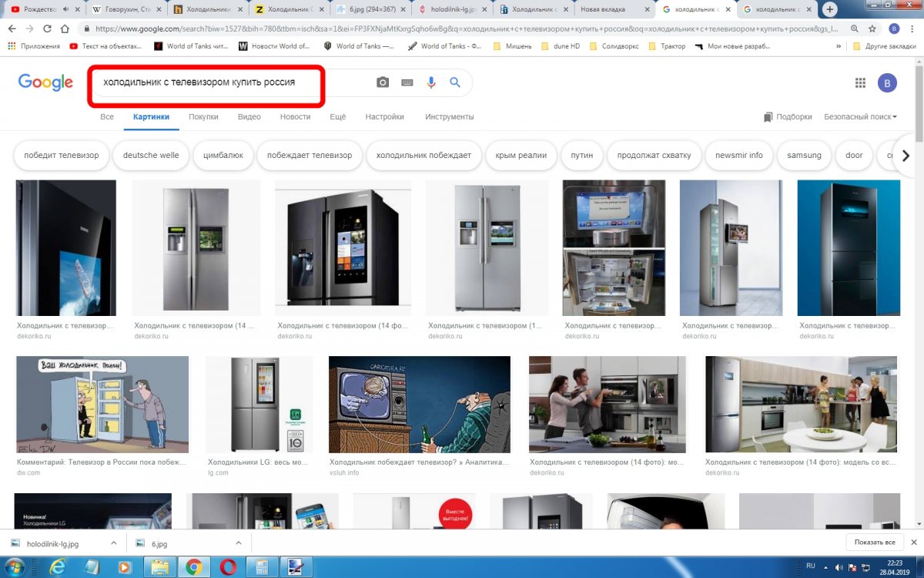Open the 6.jpg download menu arrow
The image size is (924, 578).
[x=238, y=543]
